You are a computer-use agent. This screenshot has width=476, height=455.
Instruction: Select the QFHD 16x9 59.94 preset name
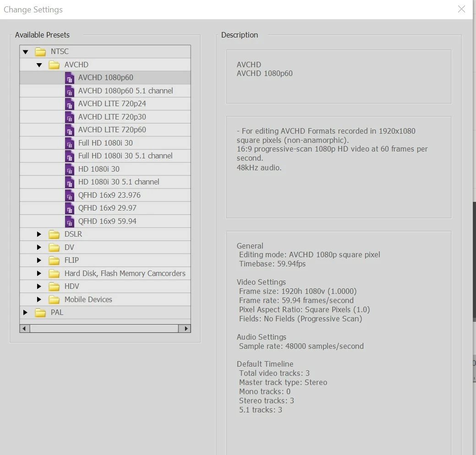pos(107,221)
